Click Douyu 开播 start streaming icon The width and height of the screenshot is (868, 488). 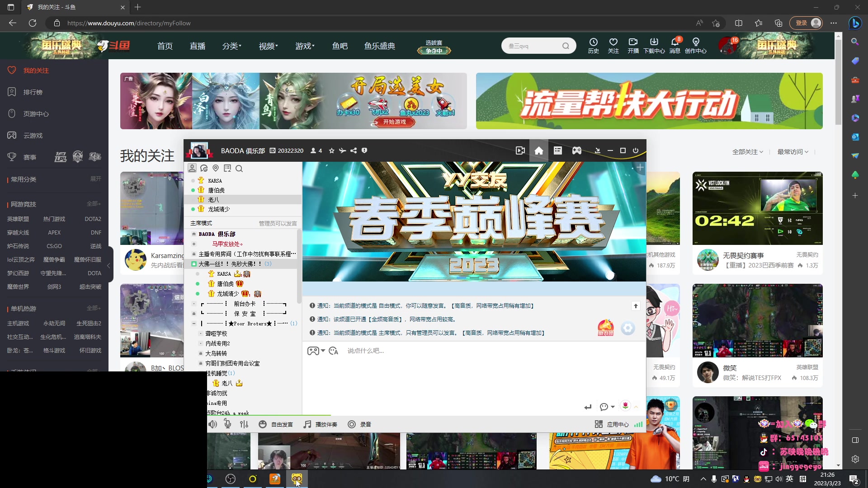pos(633,45)
